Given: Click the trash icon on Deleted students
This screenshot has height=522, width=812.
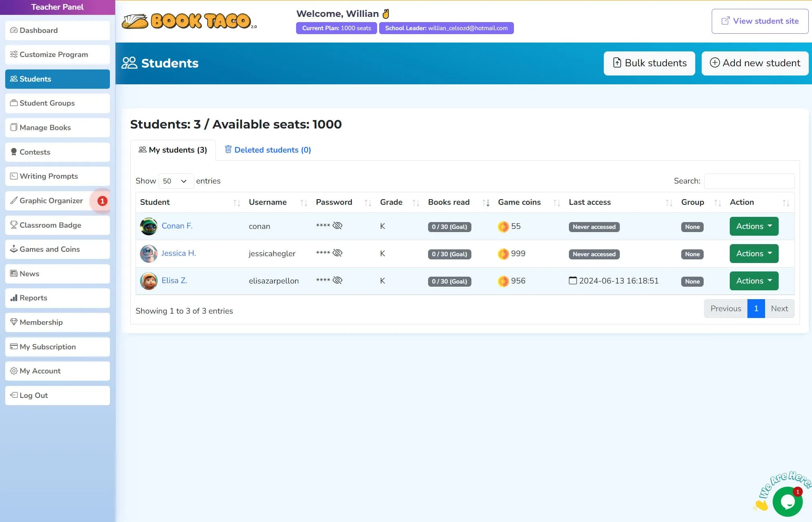Looking at the screenshot, I should (x=228, y=149).
